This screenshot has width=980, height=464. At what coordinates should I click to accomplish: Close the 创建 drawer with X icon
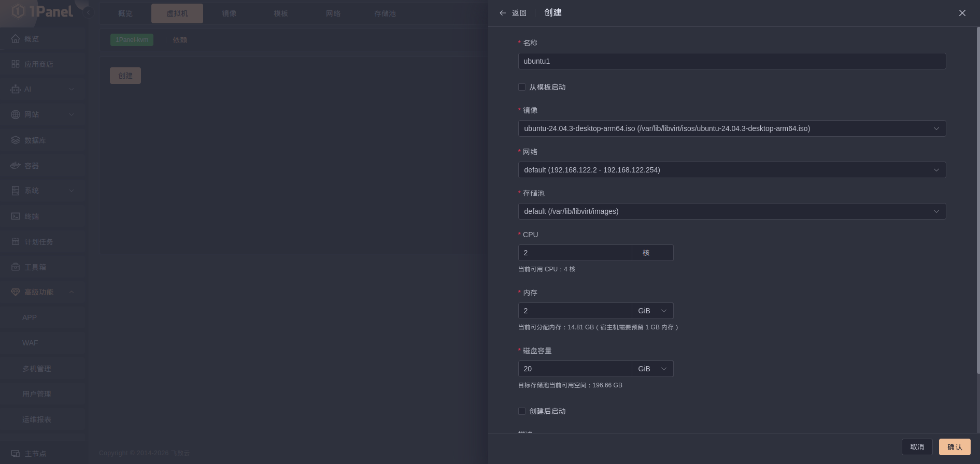coord(962,13)
